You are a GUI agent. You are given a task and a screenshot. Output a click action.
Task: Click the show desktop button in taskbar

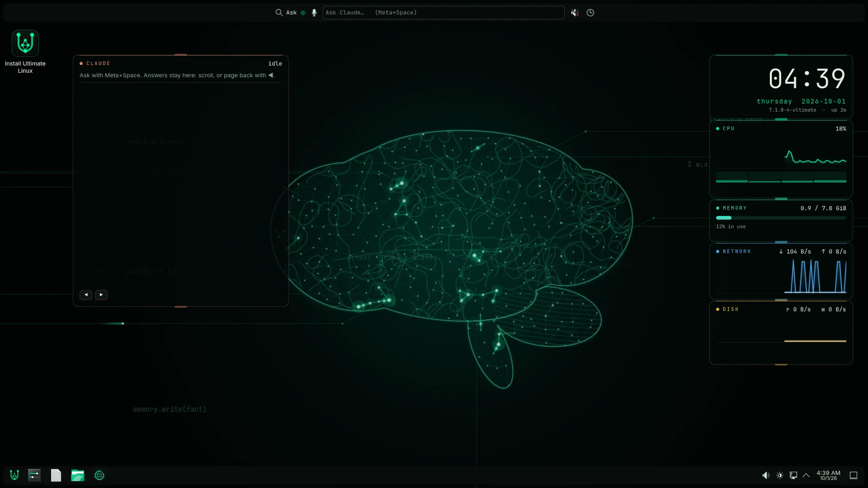point(853,476)
